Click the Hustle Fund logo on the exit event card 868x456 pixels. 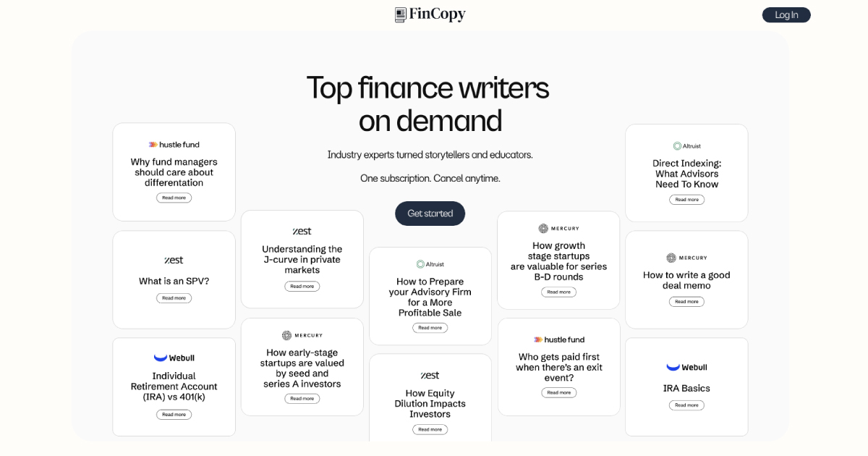(558, 339)
